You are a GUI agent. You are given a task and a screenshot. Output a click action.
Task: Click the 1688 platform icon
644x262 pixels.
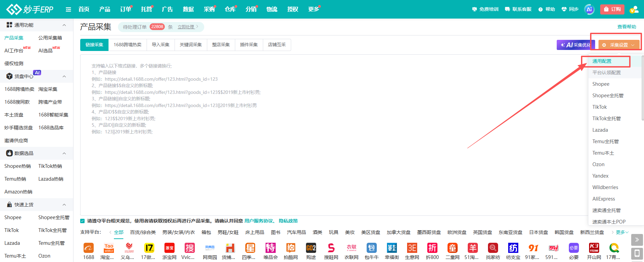click(x=89, y=248)
